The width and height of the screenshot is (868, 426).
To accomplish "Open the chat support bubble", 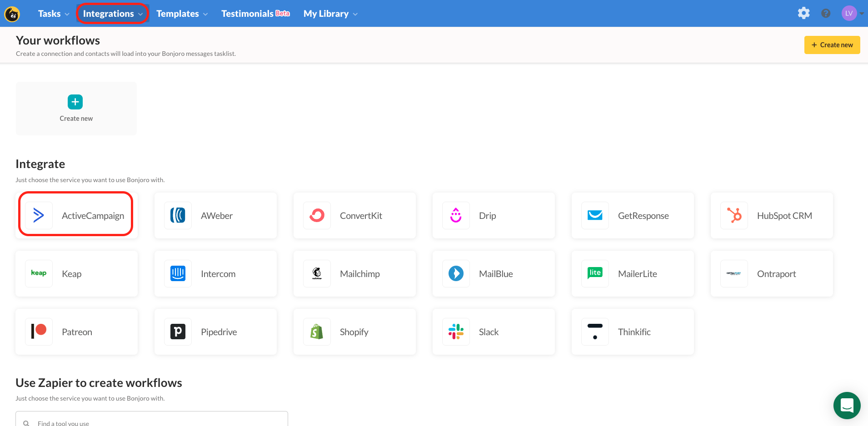I will (847, 405).
